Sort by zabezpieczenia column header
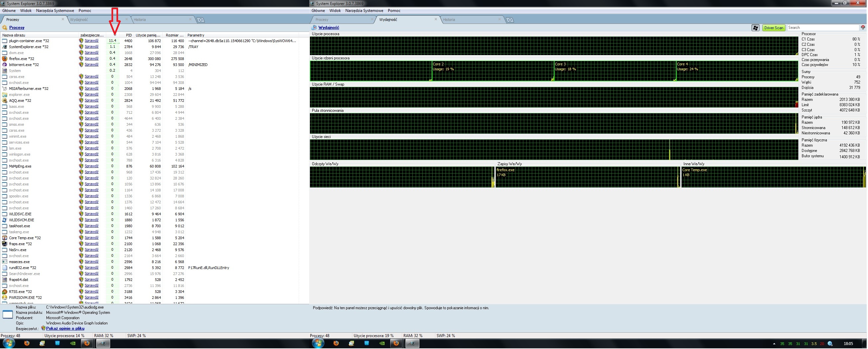This screenshot has height=349, width=868. (x=92, y=35)
